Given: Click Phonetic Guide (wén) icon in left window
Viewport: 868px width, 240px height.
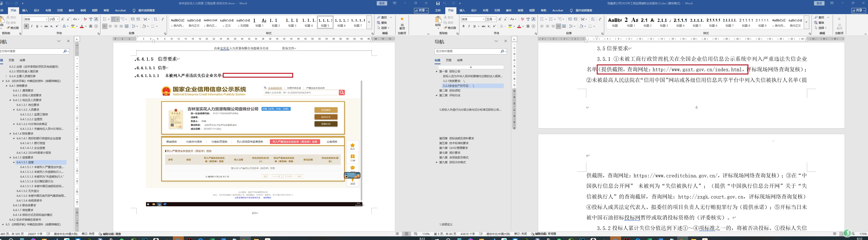Looking at the screenshot, I should (x=91, y=19).
